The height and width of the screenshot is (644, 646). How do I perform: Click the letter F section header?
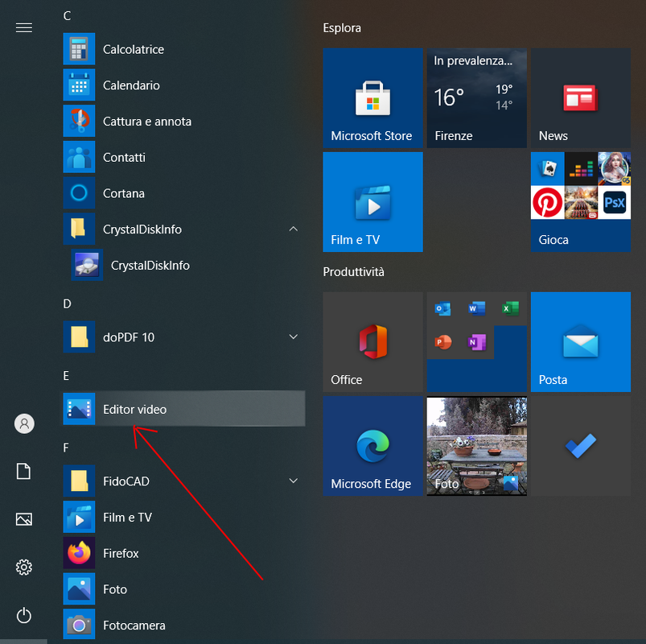coord(66,448)
